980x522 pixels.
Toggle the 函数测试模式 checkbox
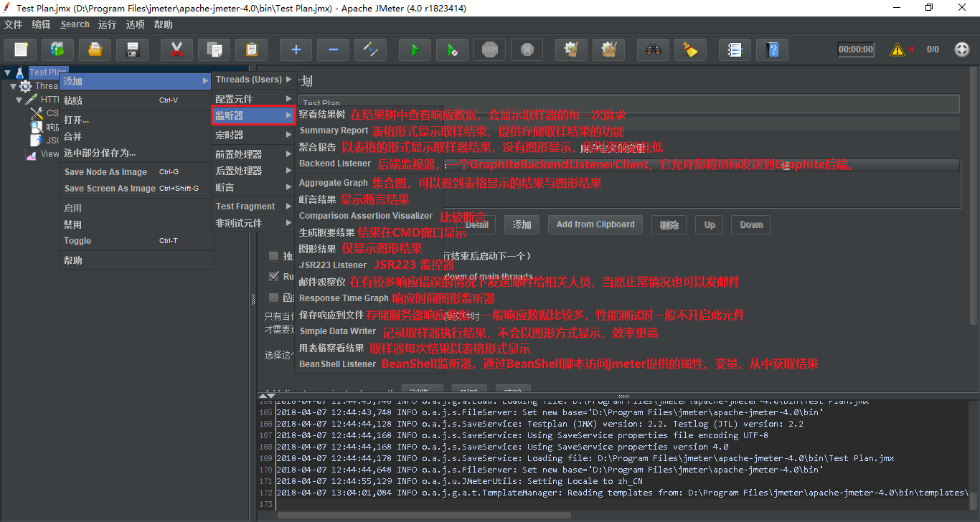pyautogui.click(x=274, y=297)
